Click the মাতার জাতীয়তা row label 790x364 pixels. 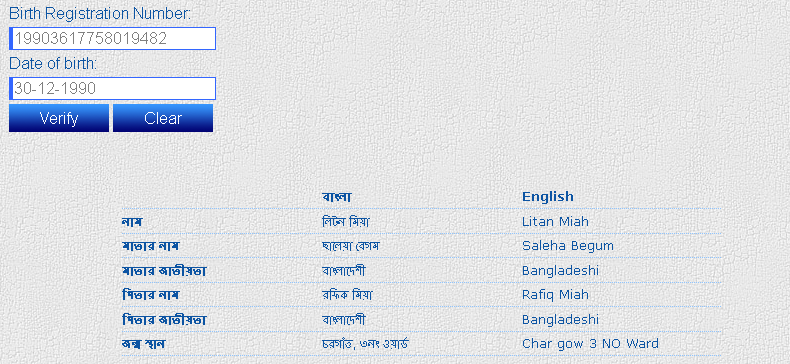[x=164, y=271]
